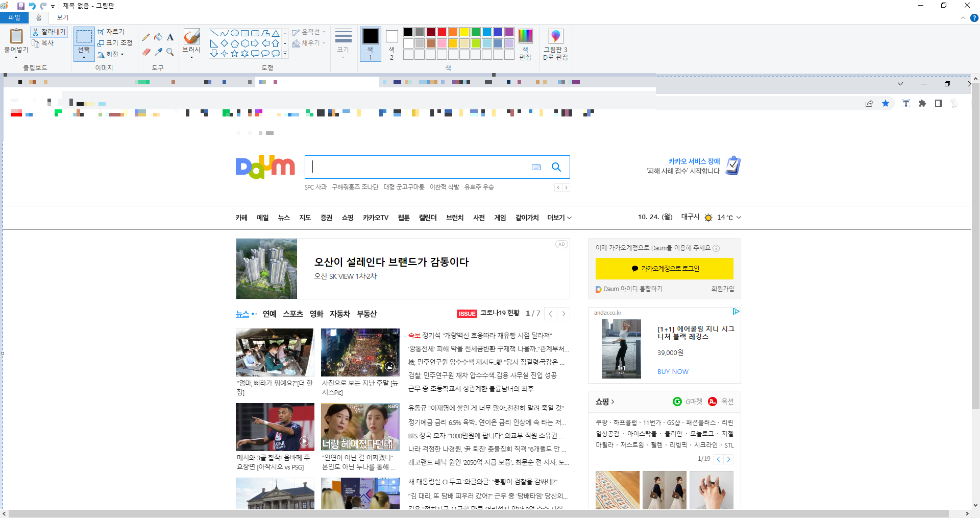This screenshot has height=518, width=980.
Task: Choose the Oval shape
Action: (235, 33)
